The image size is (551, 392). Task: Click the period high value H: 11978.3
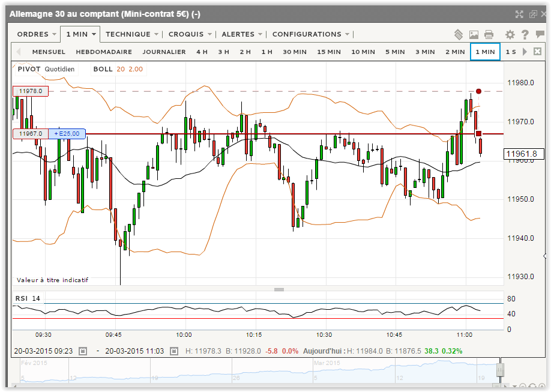tap(203, 351)
